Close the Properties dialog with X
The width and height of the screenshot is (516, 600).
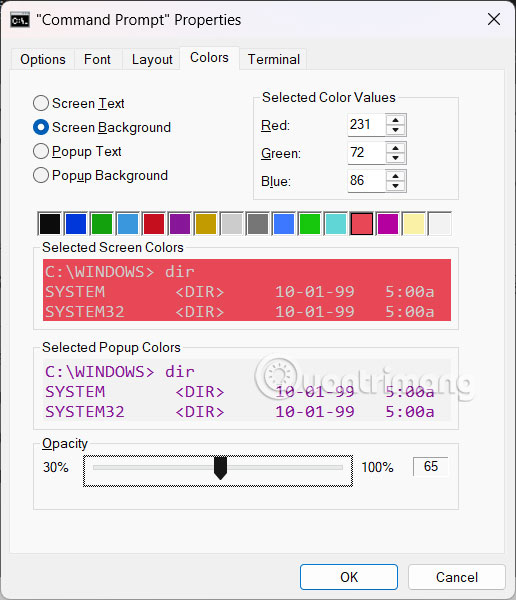[x=494, y=19]
